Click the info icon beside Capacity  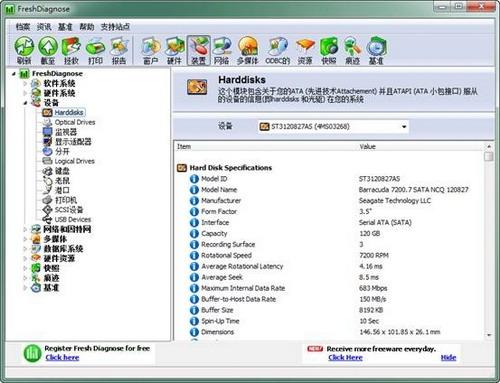point(194,234)
